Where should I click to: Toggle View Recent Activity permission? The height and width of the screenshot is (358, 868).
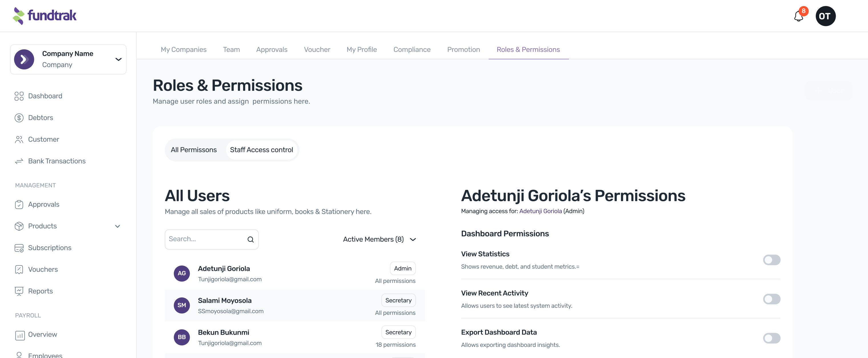point(771,299)
